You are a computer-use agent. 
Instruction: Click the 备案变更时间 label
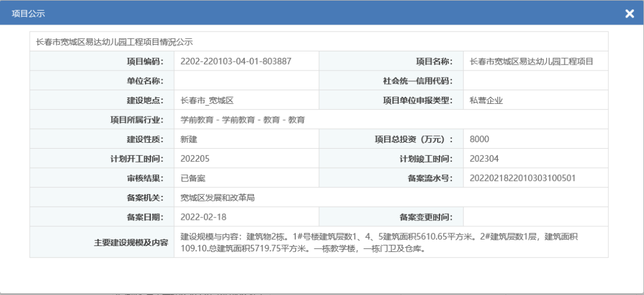(x=426, y=217)
